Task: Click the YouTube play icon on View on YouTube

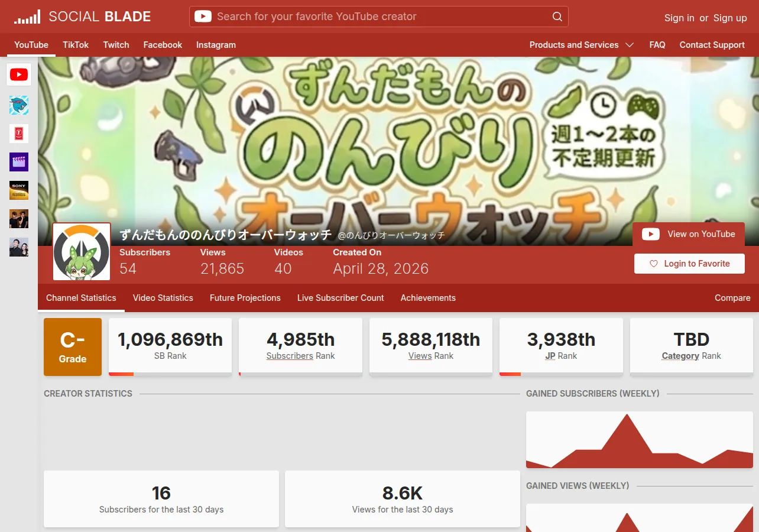Action: pyautogui.click(x=651, y=234)
